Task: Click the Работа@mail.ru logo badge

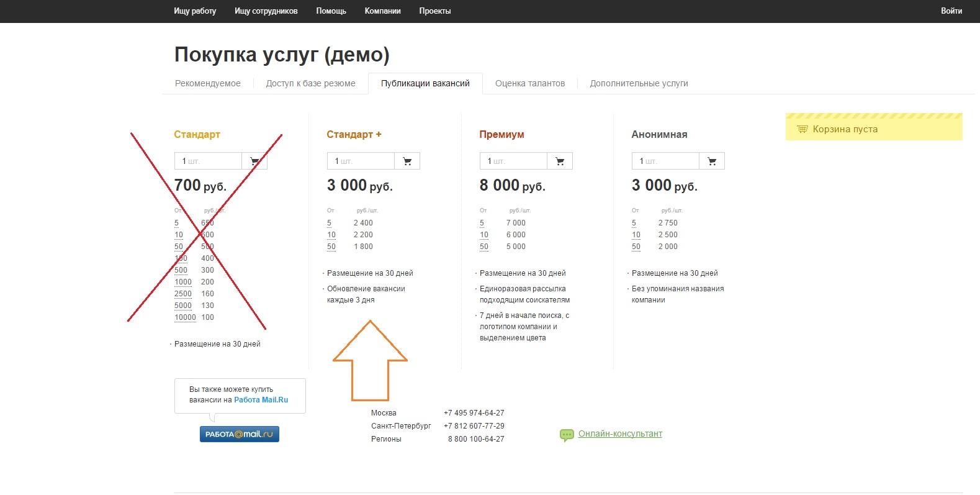Action: pos(239,434)
